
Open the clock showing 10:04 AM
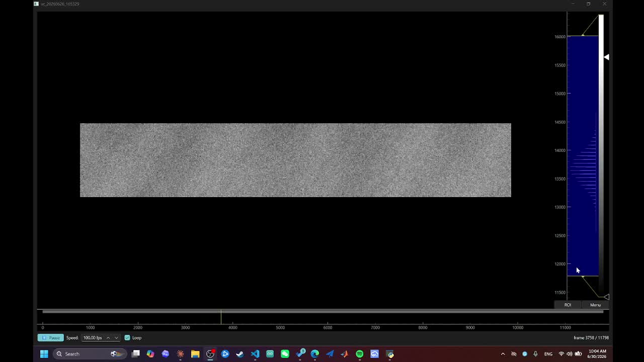(x=597, y=354)
